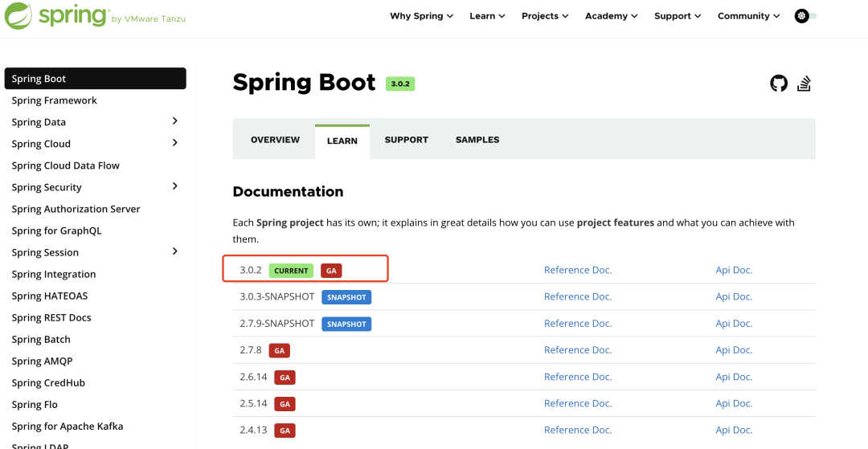The image size is (868, 449).
Task: Open Spring Boot GitHub repository icon
Action: [779, 84]
